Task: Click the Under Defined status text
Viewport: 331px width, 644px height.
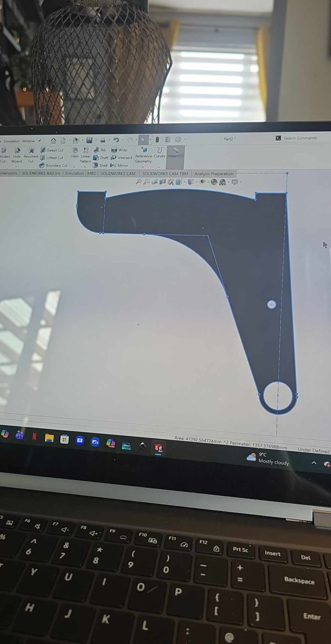Action: tap(314, 450)
